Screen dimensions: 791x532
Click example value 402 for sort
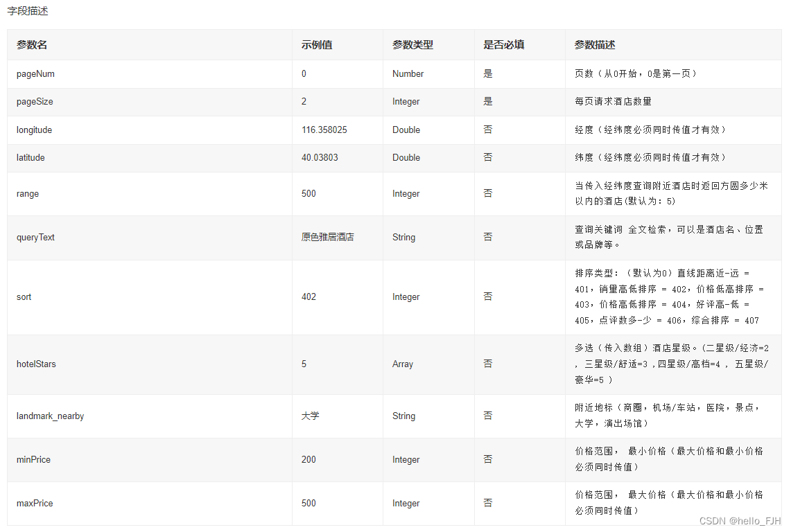[308, 297]
